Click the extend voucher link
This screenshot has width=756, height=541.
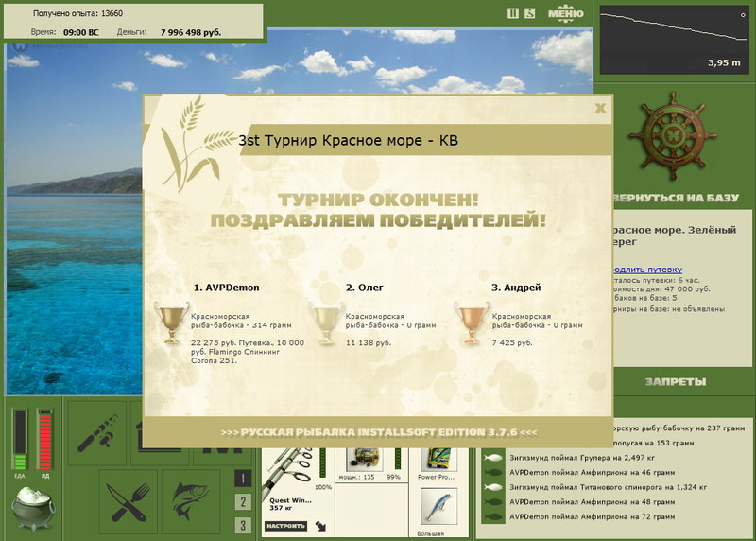[x=648, y=270]
